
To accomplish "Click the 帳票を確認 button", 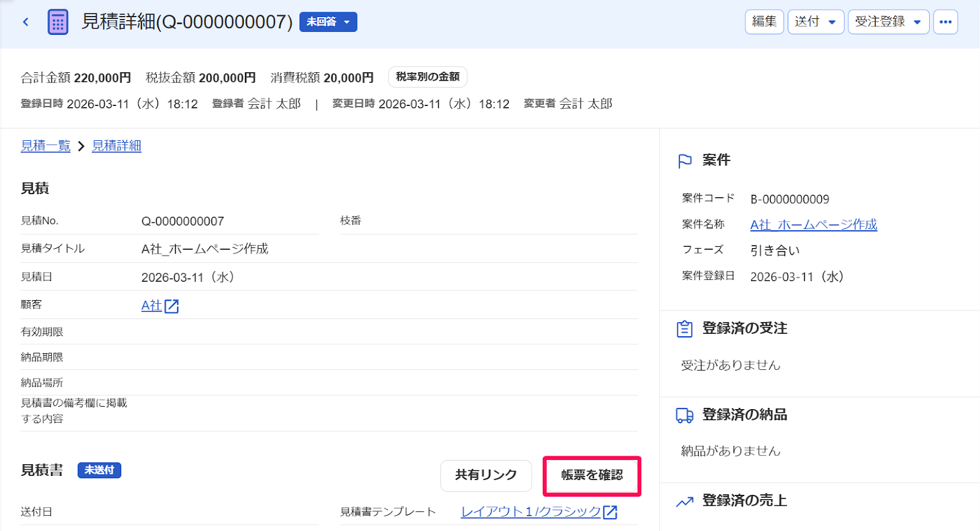I will (x=592, y=476).
